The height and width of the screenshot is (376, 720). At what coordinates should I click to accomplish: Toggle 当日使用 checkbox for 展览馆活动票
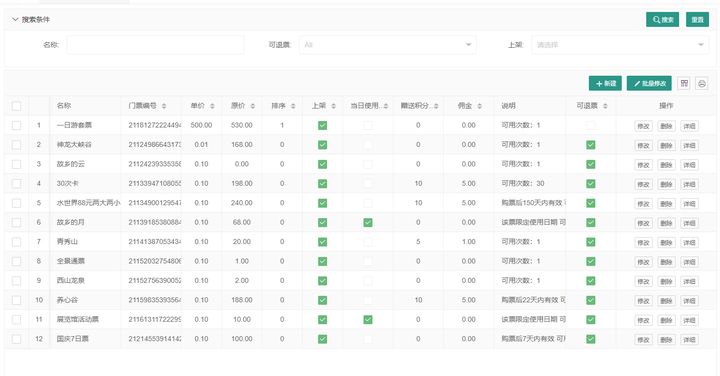(x=368, y=320)
